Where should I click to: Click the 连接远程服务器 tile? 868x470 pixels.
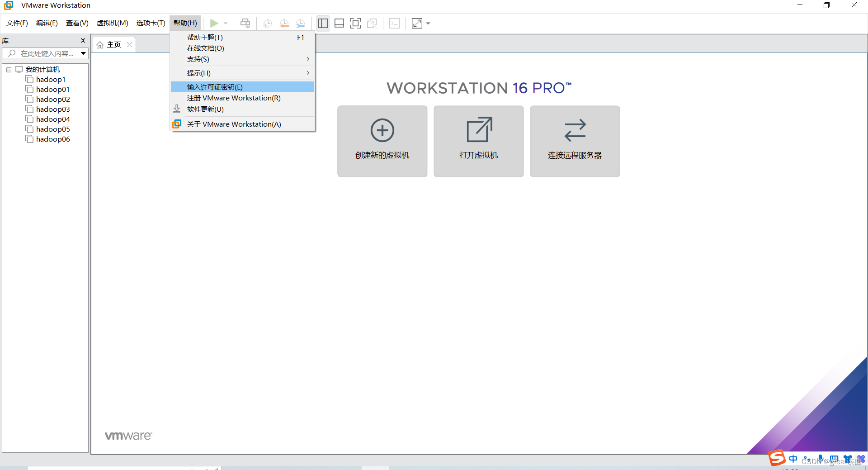pyautogui.click(x=575, y=141)
